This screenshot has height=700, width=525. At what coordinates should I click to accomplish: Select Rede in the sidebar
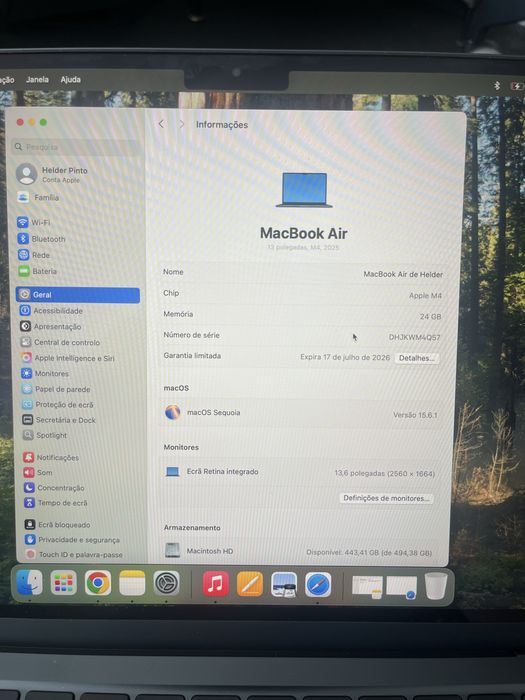point(34,255)
